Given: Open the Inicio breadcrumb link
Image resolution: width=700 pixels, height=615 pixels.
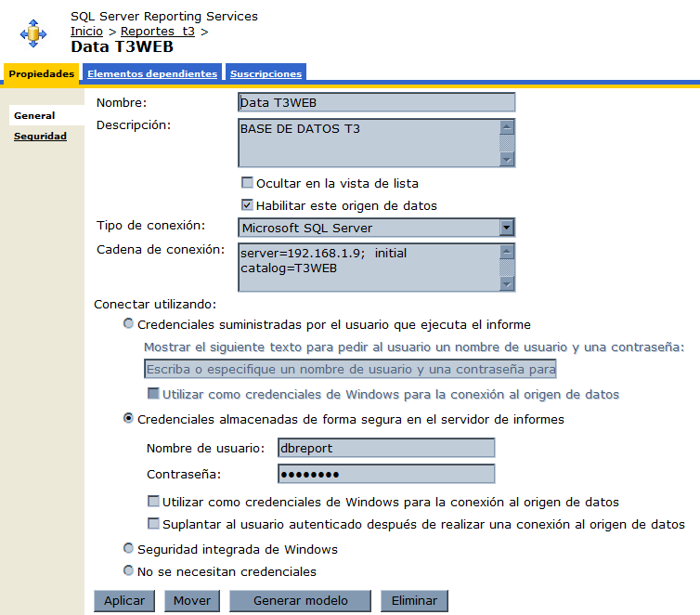Looking at the screenshot, I should (x=86, y=32).
